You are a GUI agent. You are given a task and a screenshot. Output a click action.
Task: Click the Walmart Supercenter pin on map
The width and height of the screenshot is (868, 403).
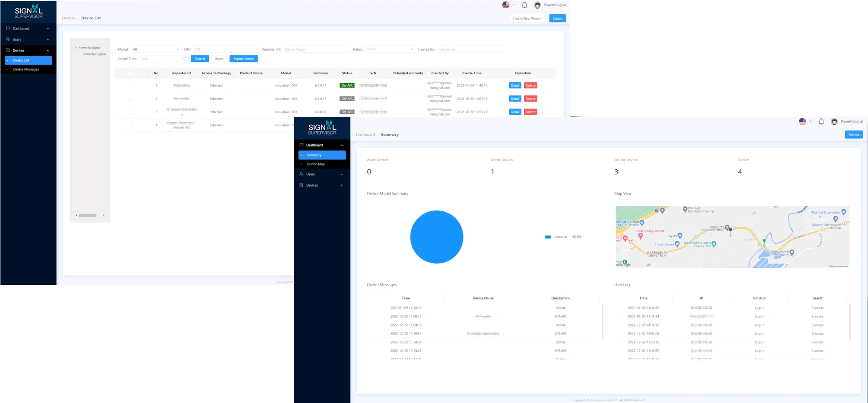tap(843, 212)
